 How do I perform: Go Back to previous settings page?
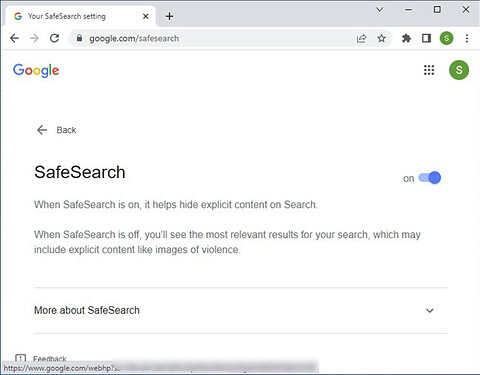[x=56, y=130]
